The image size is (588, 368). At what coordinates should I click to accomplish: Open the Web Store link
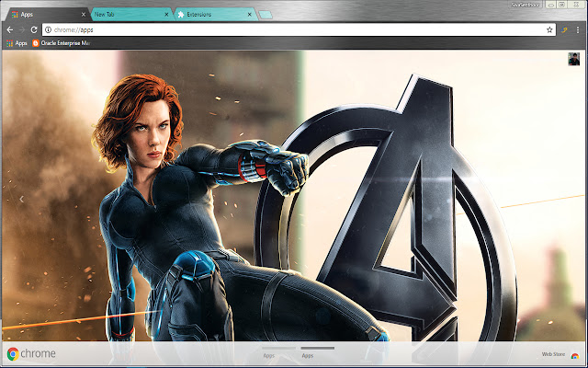(553, 354)
